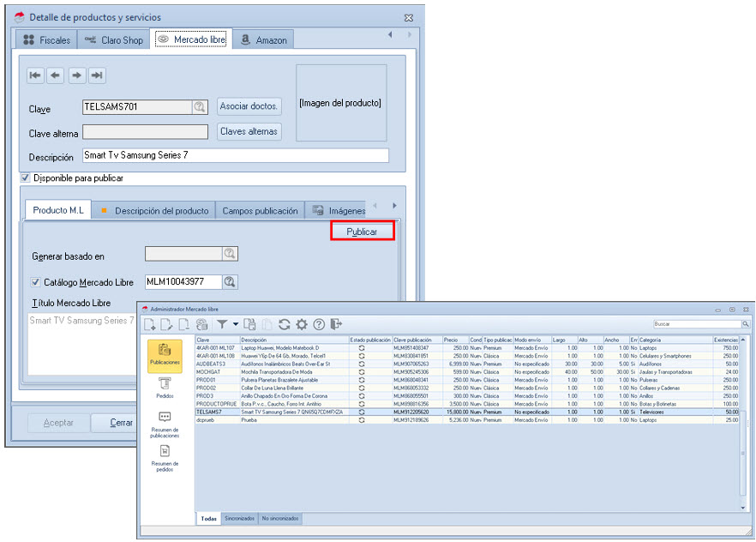The height and width of the screenshot is (542, 756).
Task: Go to last record navigation arrow
Action: tap(97, 75)
